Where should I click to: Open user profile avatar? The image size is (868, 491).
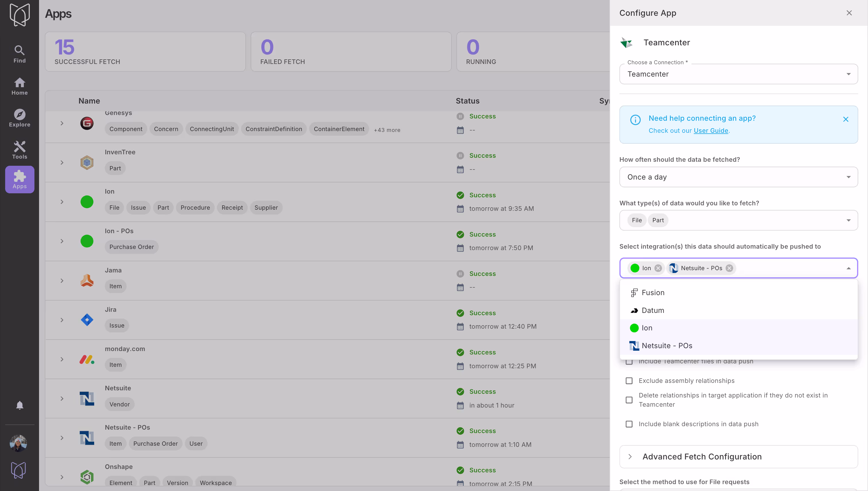pyautogui.click(x=19, y=443)
